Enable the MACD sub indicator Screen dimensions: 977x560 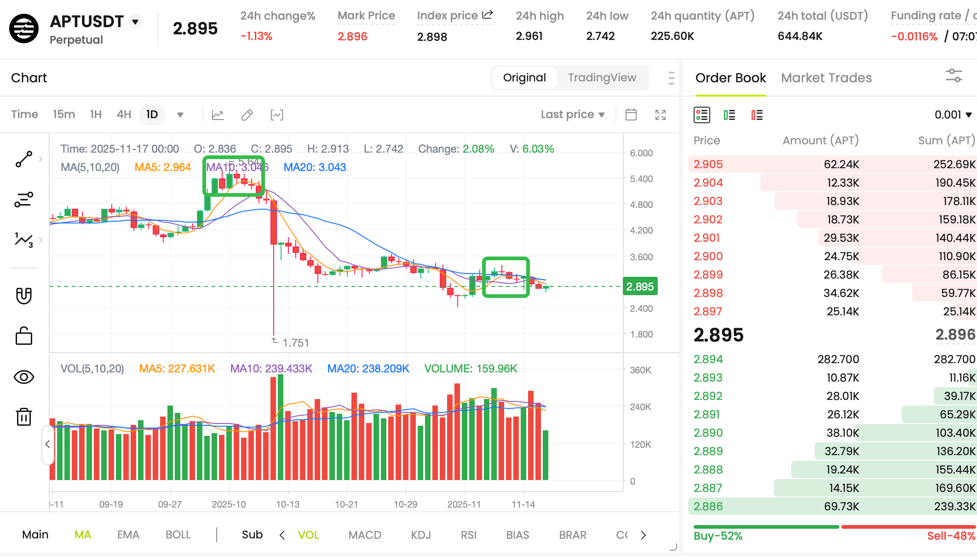tap(365, 535)
